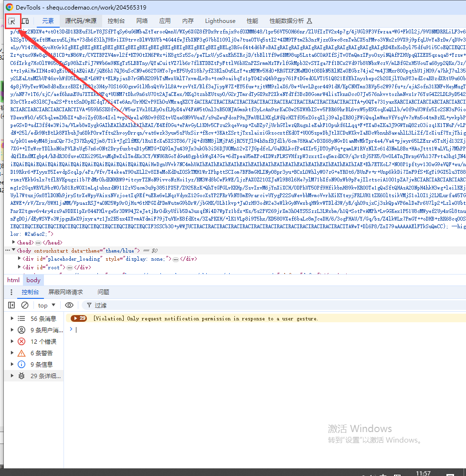
Task: Click the console prompt input line
Action: (267, 329)
